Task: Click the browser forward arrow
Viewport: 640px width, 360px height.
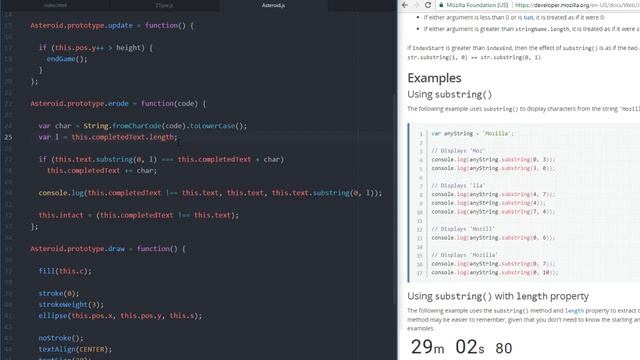Action: coord(416,5)
